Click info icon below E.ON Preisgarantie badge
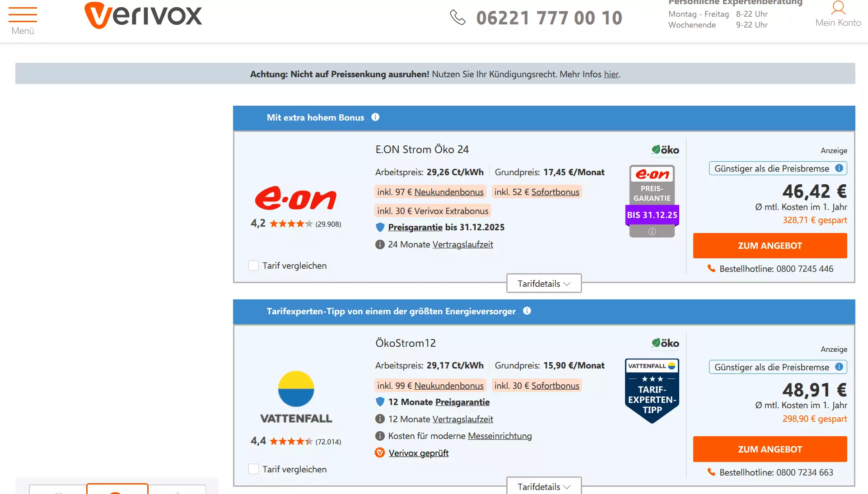Image resolution: width=868 pixels, height=494 pixels. tap(652, 232)
